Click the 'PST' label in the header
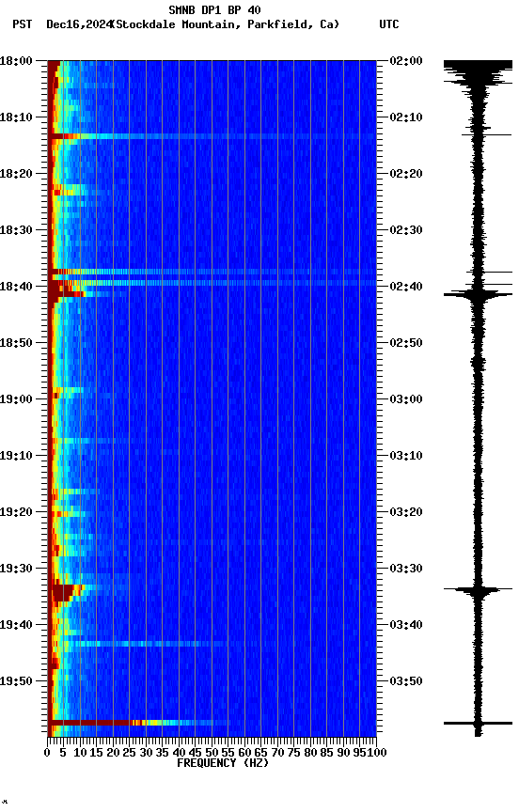This screenshot has width=519, height=812. click(x=23, y=24)
